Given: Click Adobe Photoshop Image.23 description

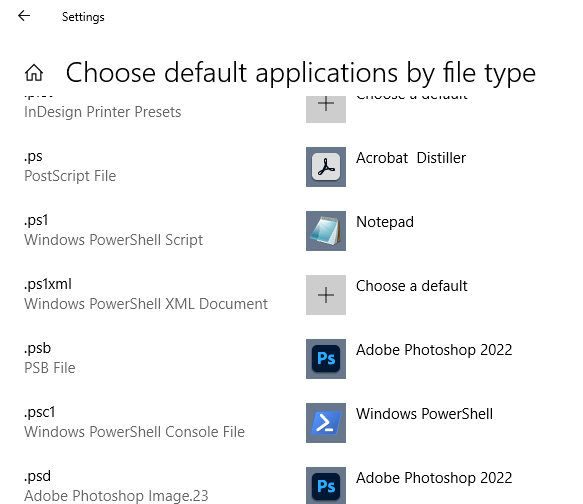Looking at the screenshot, I should pos(116,496).
